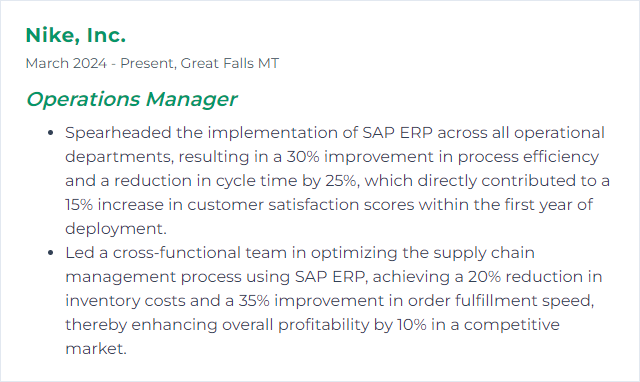Click the order fulfillment speed phrase
The width and height of the screenshot is (640, 382).
pos(500,301)
